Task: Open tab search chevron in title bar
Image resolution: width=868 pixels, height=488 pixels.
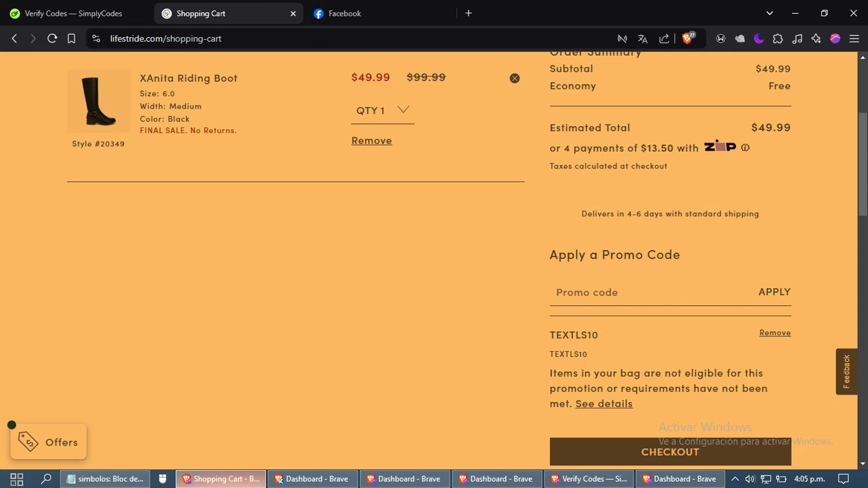Action: [770, 13]
